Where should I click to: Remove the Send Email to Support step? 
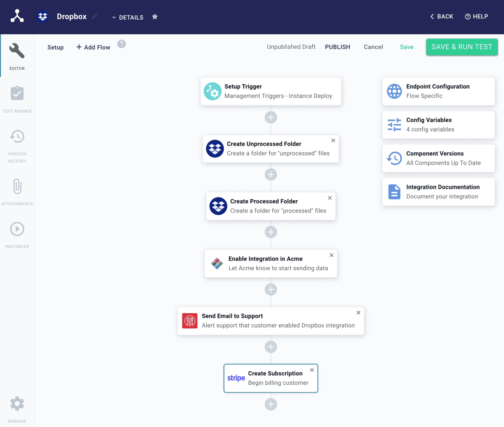pos(358,313)
